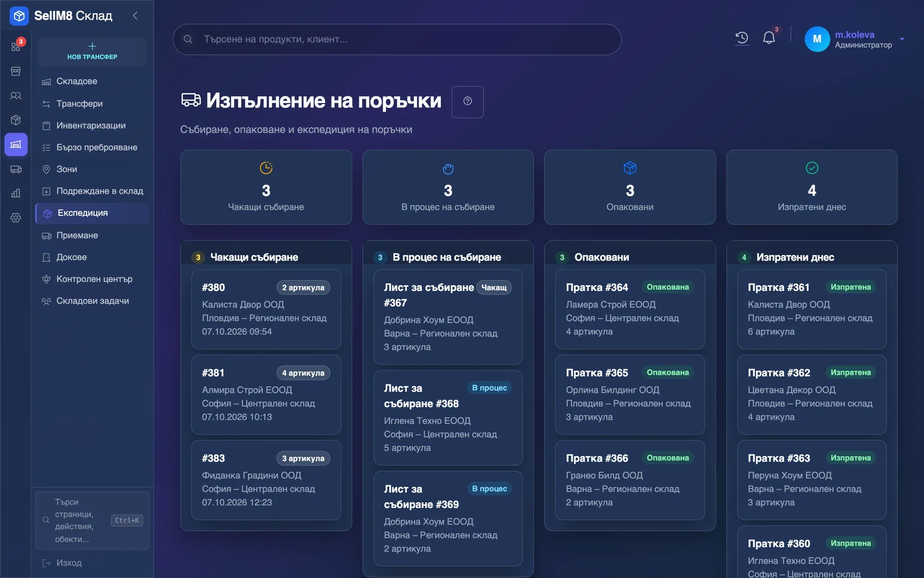Open Трансфери in the sidebar menu
The width and height of the screenshot is (924, 578).
(92, 104)
